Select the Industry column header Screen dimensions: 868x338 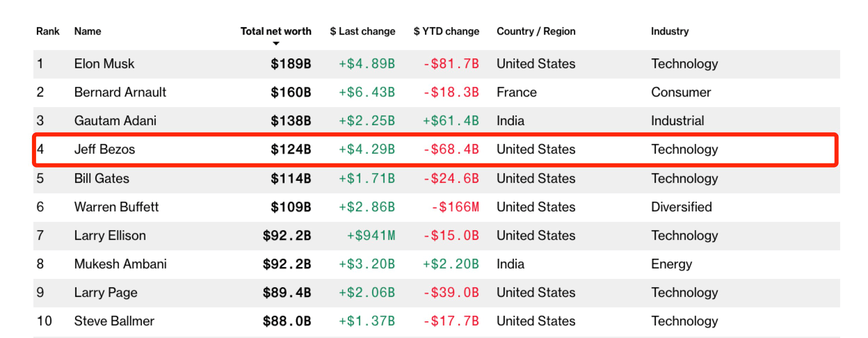[670, 31]
